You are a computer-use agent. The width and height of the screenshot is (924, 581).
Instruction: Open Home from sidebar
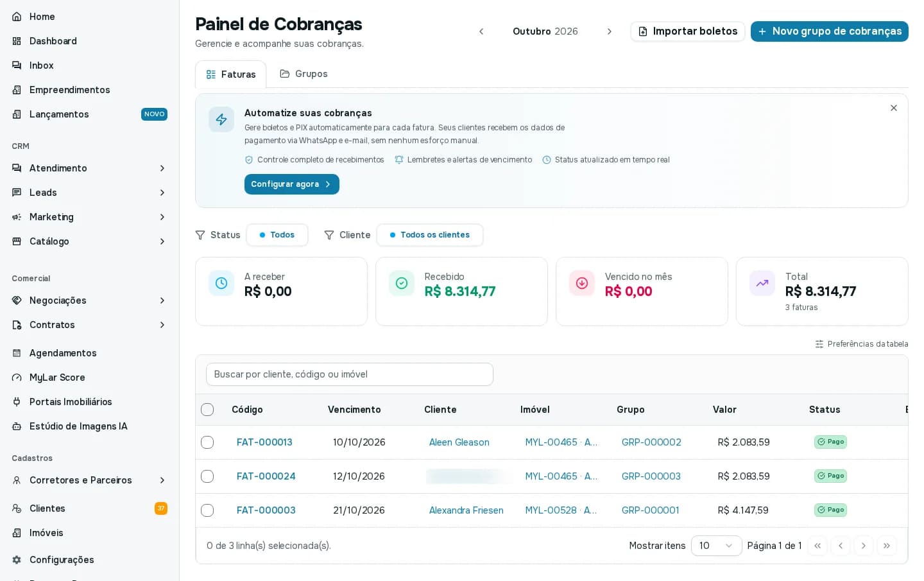pos(90,17)
